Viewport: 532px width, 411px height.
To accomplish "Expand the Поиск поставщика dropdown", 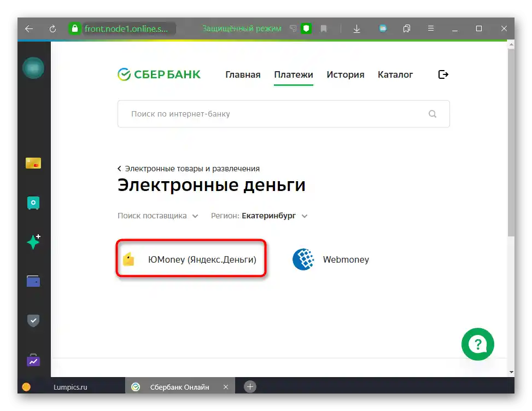I will [x=158, y=216].
